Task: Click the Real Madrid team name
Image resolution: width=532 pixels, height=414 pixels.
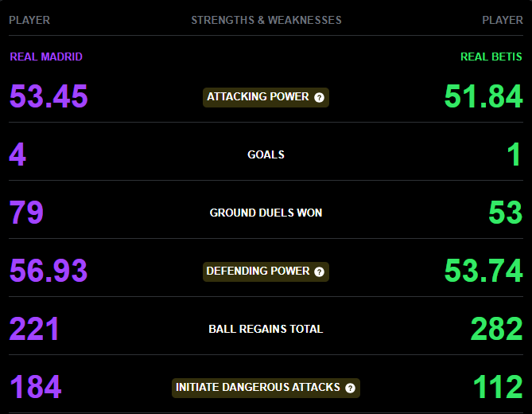Action: pyautogui.click(x=46, y=57)
